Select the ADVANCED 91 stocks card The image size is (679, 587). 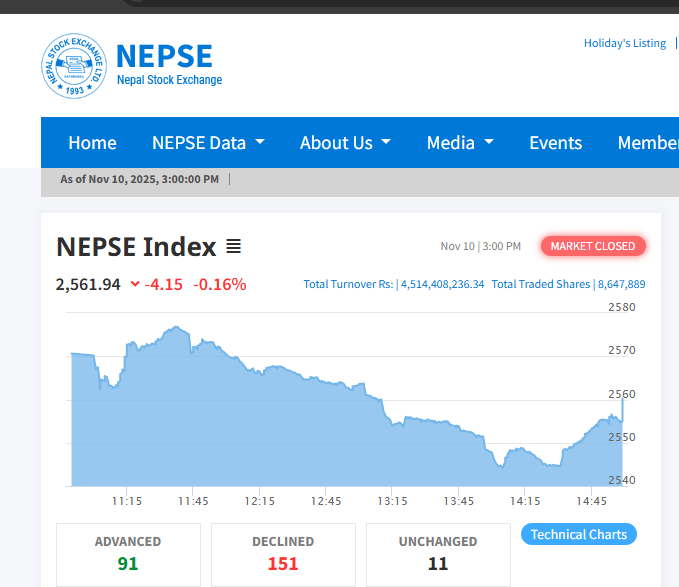click(128, 553)
